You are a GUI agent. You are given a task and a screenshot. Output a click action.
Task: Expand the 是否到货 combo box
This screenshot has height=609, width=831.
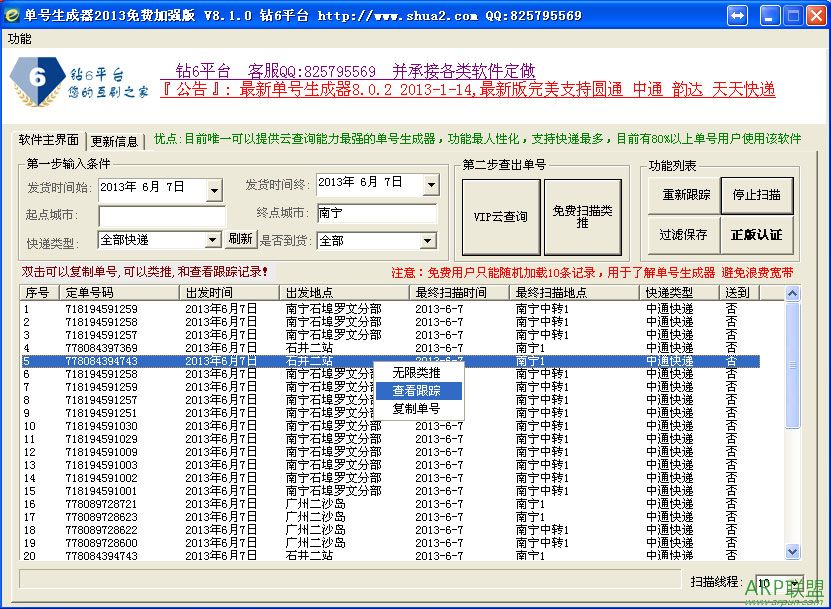(x=428, y=241)
